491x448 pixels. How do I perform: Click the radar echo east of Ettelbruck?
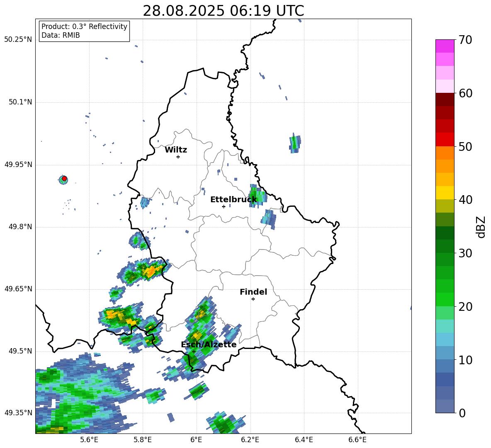coord(258,196)
